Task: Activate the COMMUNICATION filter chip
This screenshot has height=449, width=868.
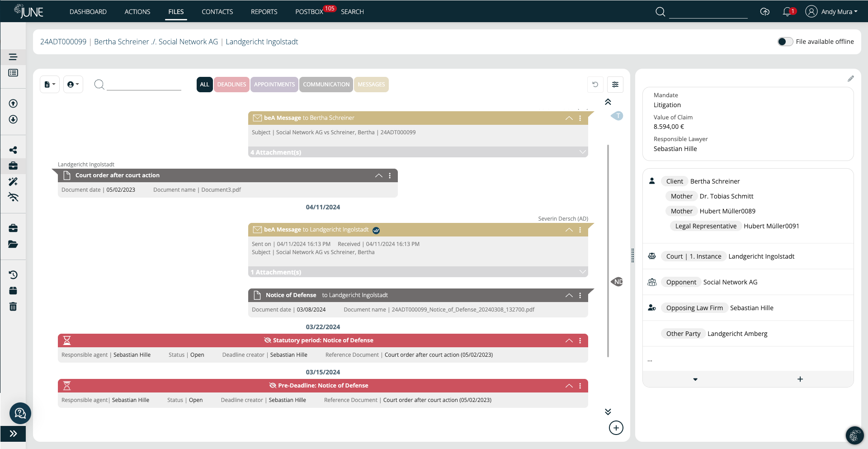Action: [x=326, y=84]
